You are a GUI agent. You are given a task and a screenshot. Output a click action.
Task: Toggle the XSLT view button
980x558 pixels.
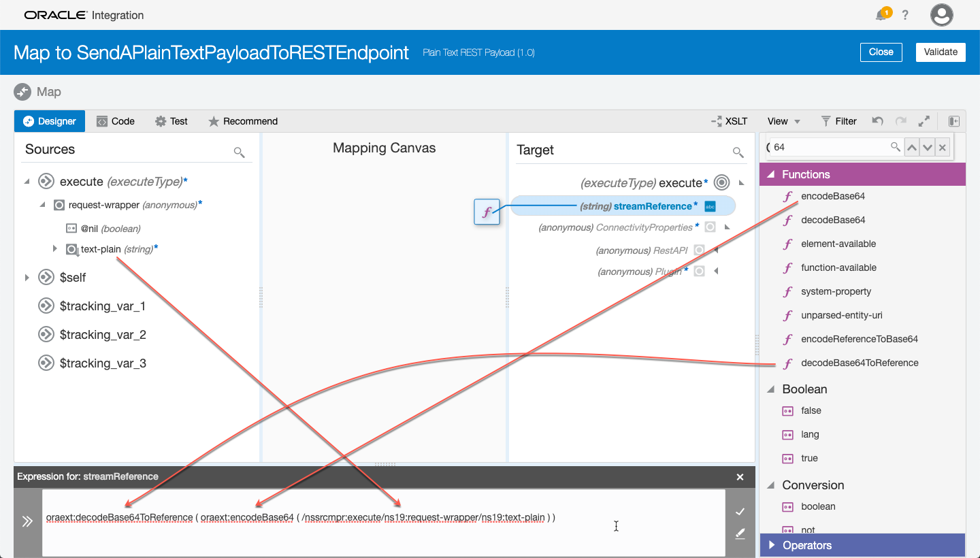(730, 121)
